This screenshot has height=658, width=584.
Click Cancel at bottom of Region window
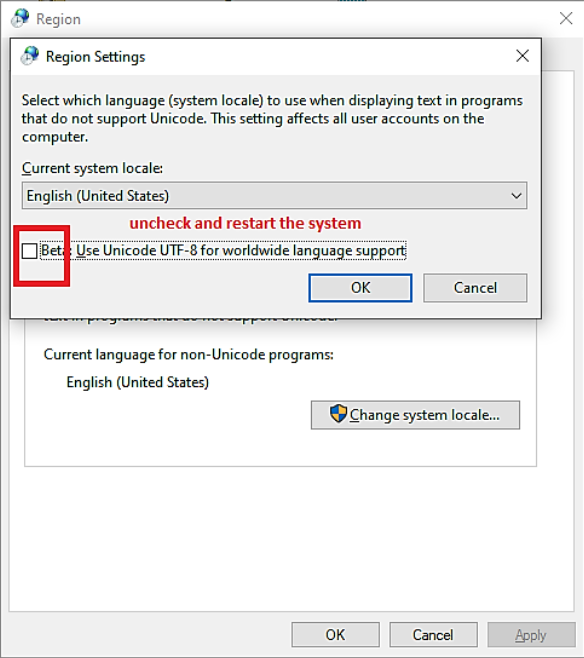pos(433,634)
